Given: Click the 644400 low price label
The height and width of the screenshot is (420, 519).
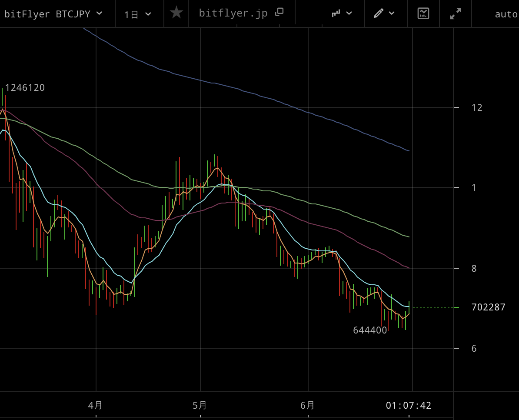Looking at the screenshot, I should pos(370,330).
